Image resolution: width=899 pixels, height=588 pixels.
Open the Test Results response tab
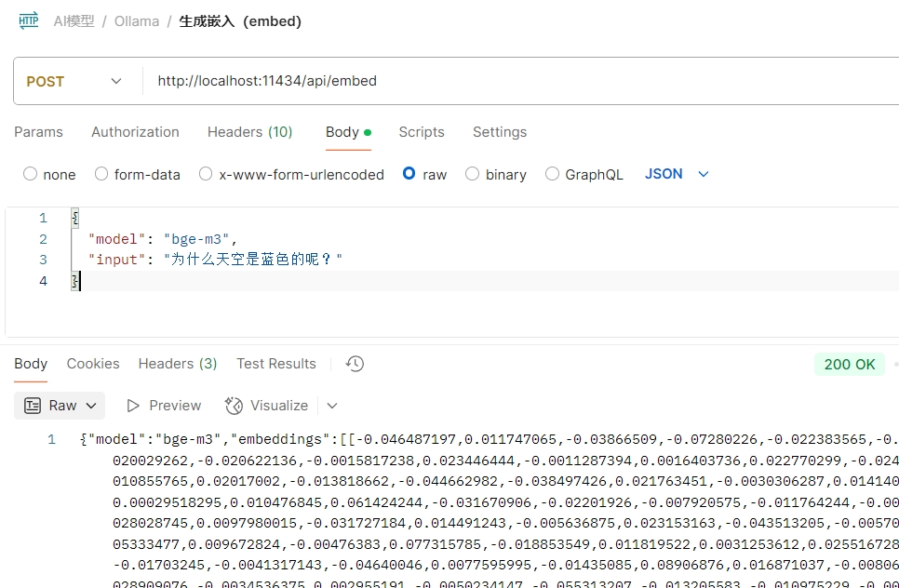pyautogui.click(x=275, y=364)
